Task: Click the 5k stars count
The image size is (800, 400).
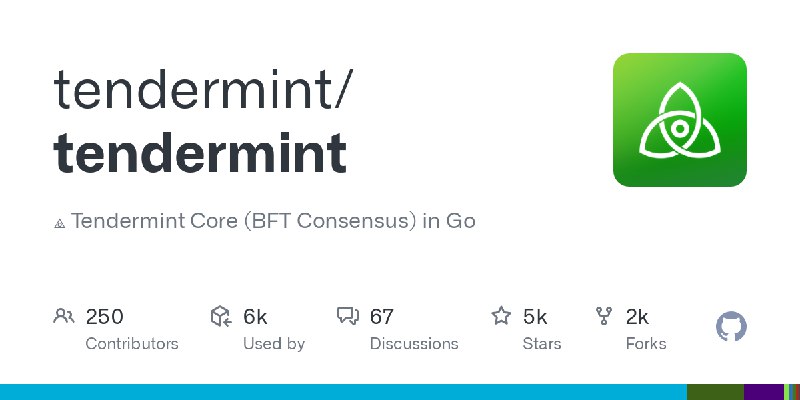Action: click(535, 317)
